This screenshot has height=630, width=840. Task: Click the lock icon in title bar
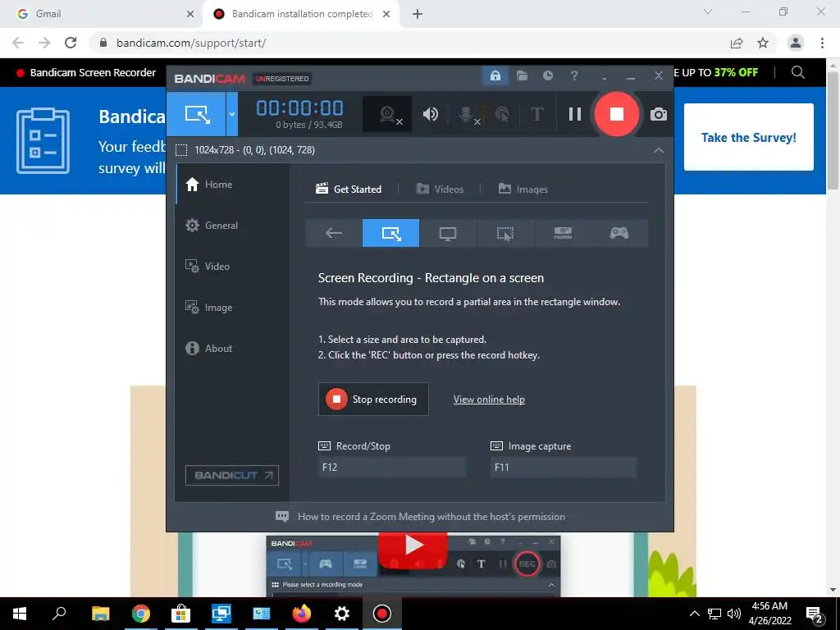pyautogui.click(x=495, y=75)
